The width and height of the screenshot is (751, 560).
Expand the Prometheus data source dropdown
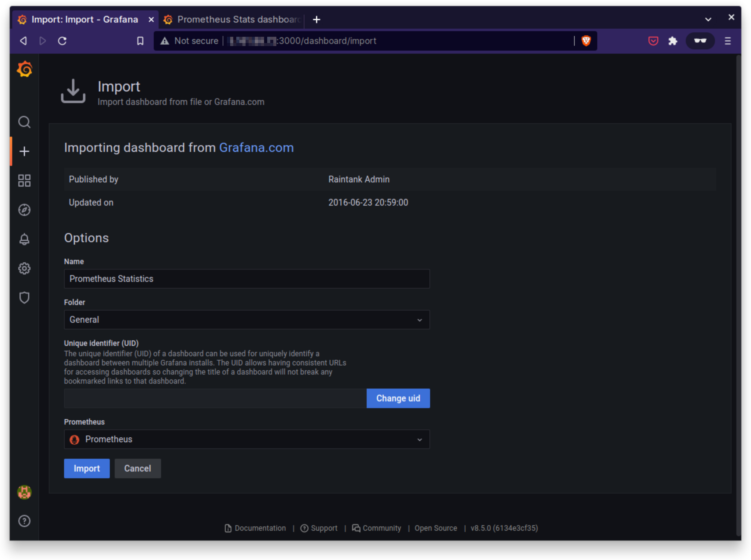pyautogui.click(x=246, y=439)
